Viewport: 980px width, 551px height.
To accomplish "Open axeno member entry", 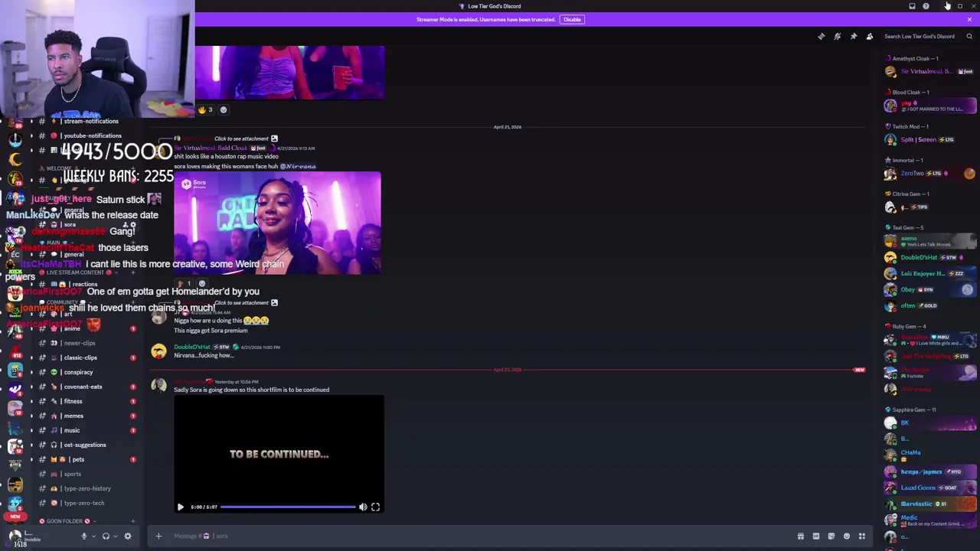I will coord(930,241).
